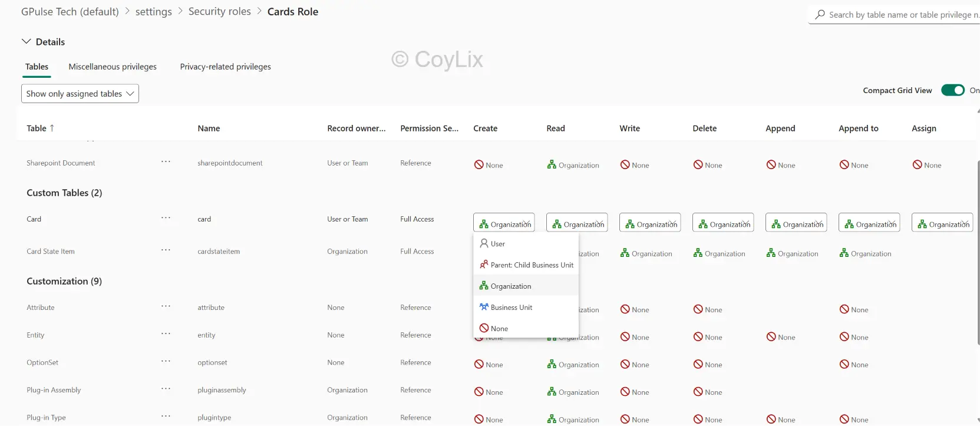Click the Append to column header
Viewport: 980px width, 426px height.
858,128
